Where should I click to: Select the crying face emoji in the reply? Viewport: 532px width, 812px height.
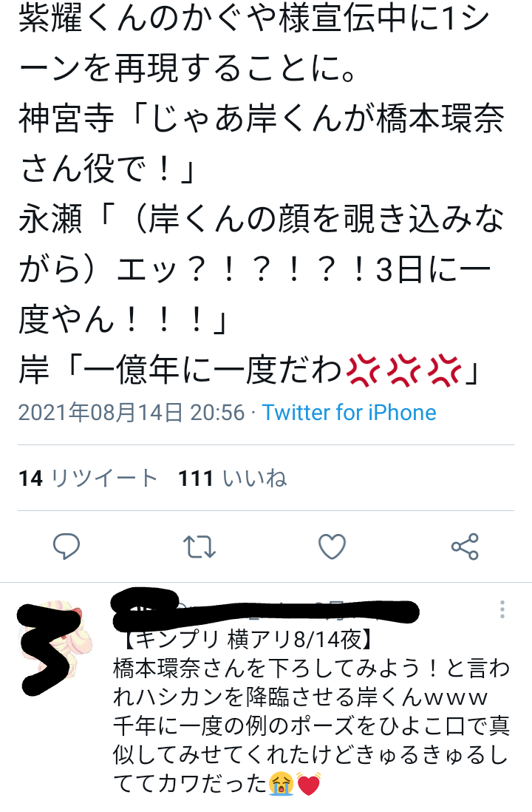coord(282,783)
